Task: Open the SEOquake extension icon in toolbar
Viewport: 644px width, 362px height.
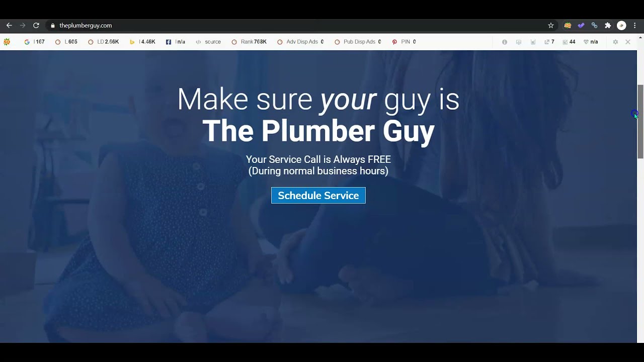Action: pyautogui.click(x=568, y=25)
